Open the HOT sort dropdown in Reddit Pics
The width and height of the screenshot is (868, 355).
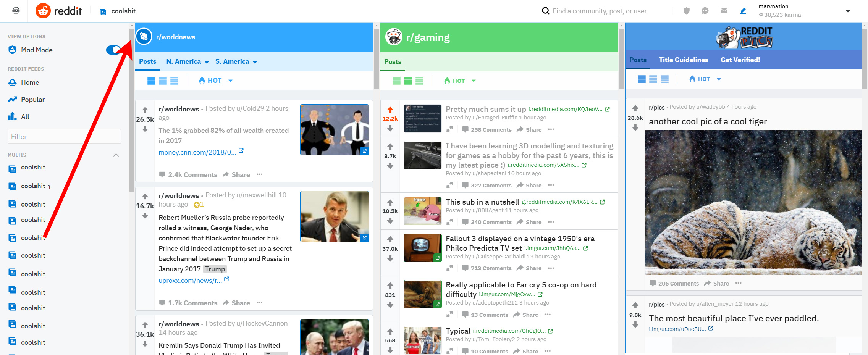pyautogui.click(x=705, y=79)
